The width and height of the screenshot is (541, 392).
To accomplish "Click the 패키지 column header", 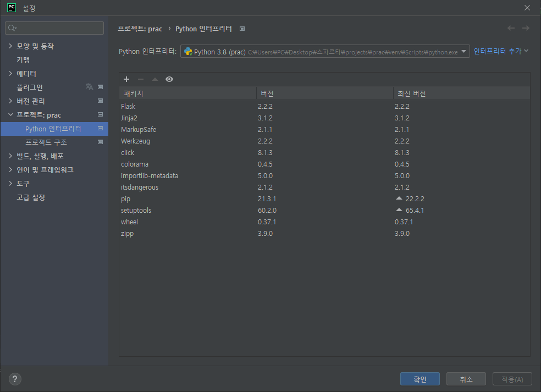I will [x=187, y=93].
